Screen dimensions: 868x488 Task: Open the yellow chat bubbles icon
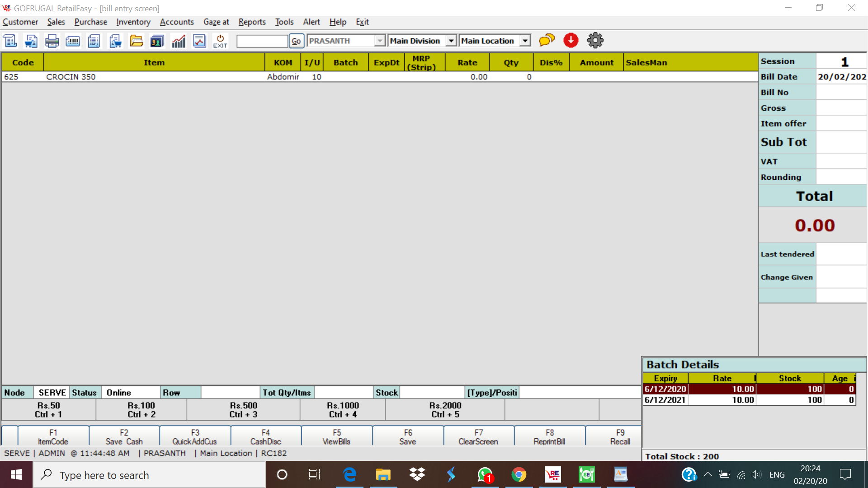point(547,41)
